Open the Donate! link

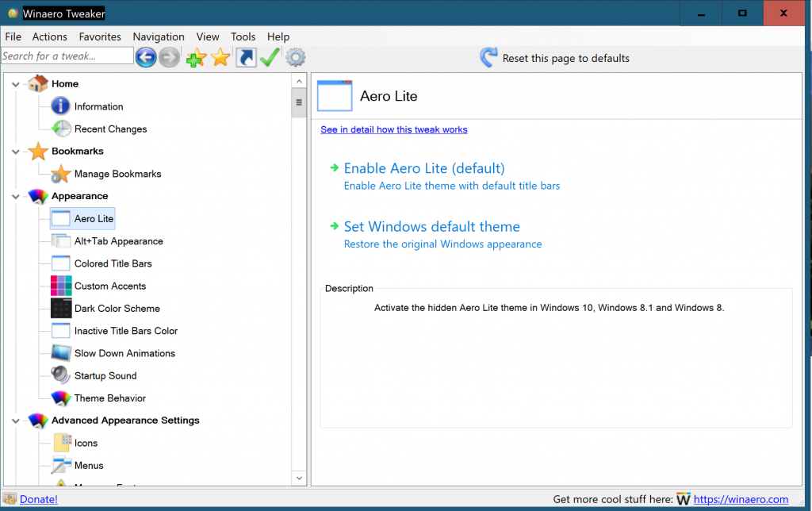click(x=38, y=499)
